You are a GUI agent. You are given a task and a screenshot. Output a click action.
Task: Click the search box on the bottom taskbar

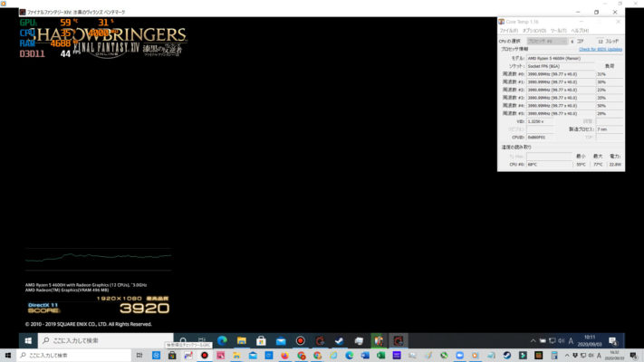pos(74,356)
